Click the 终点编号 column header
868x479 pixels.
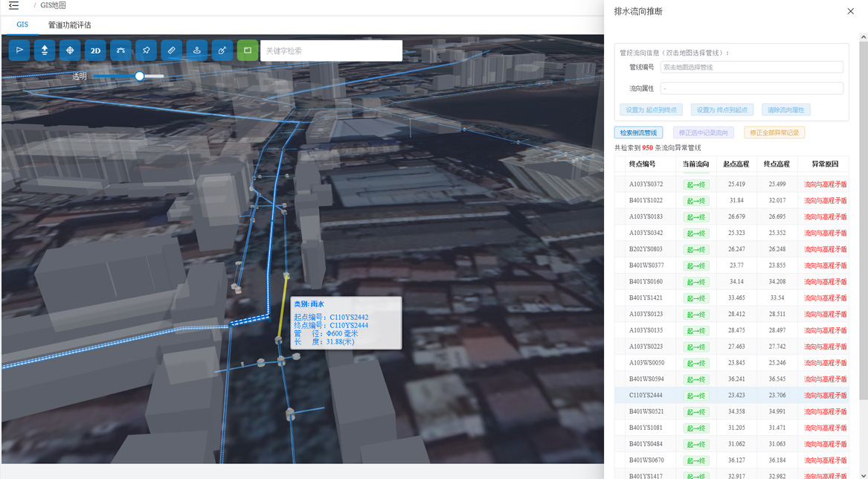[x=642, y=164]
